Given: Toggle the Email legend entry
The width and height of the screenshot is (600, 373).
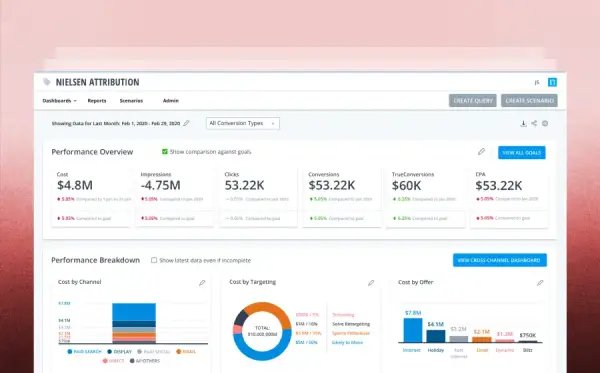Looking at the screenshot, I should pos(186,351).
